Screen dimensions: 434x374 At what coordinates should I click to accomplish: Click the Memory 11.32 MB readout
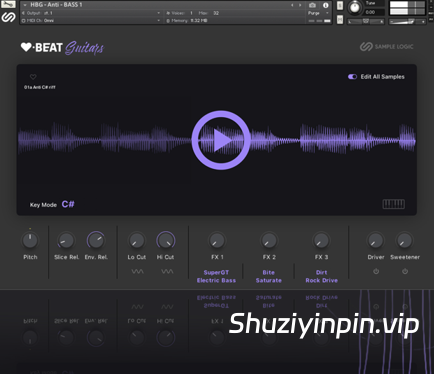pyautogui.click(x=187, y=20)
